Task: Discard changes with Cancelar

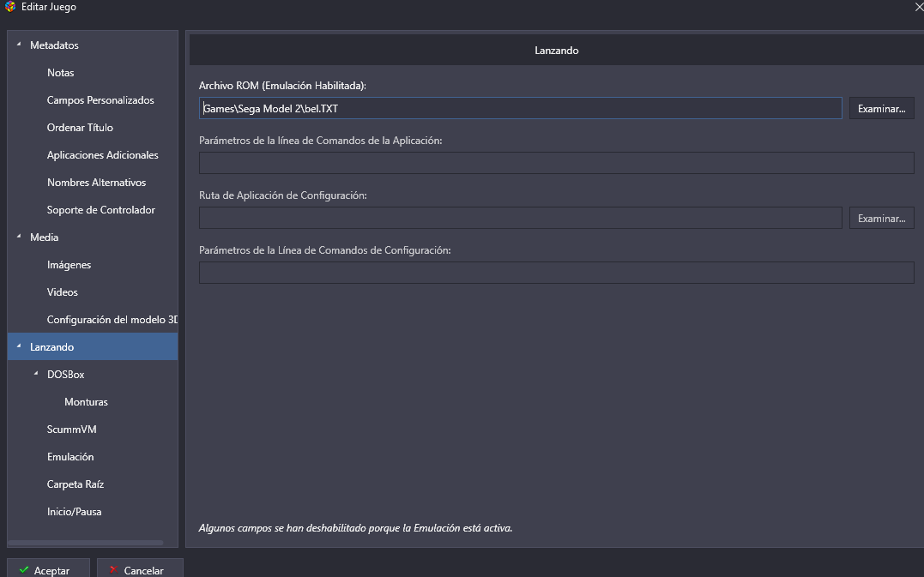Action: 140,569
